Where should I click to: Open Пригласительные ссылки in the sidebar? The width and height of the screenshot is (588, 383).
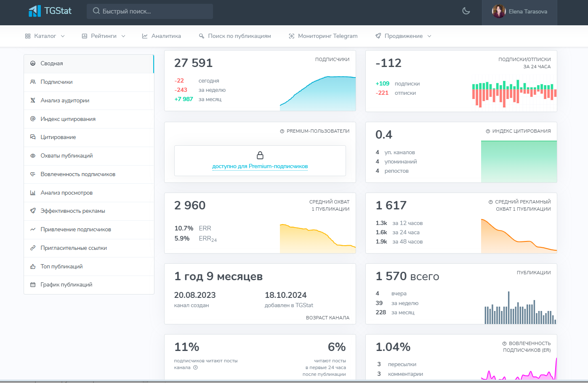click(74, 248)
